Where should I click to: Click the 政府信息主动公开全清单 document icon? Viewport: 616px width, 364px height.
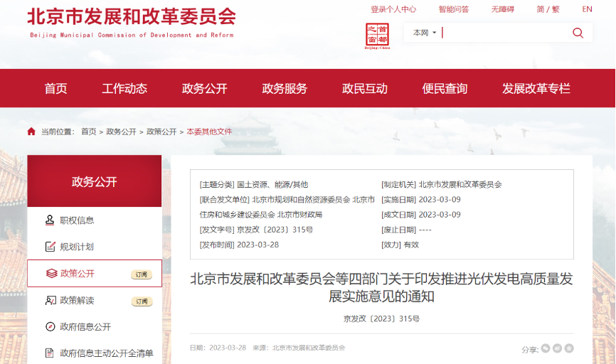(x=50, y=353)
